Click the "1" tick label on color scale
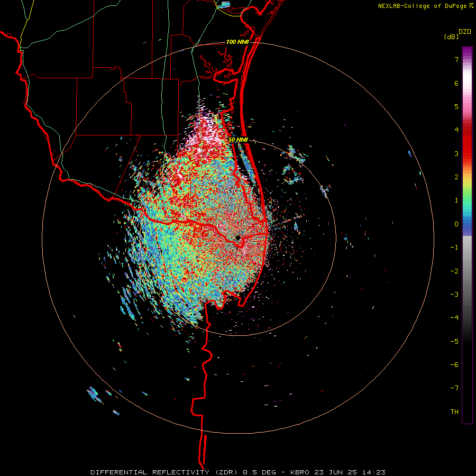 456,200
